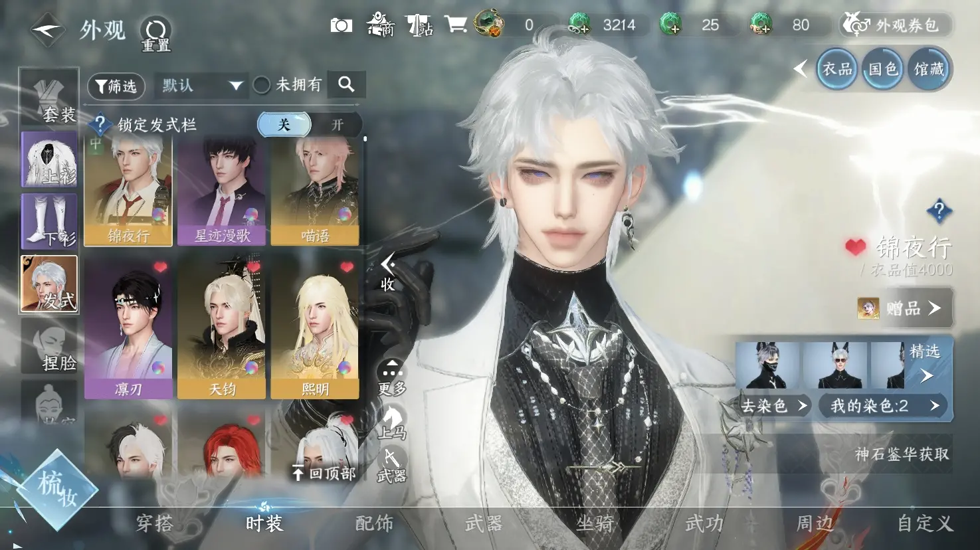Open the 衣品 round button
This screenshot has width=980, height=550.
(837, 68)
